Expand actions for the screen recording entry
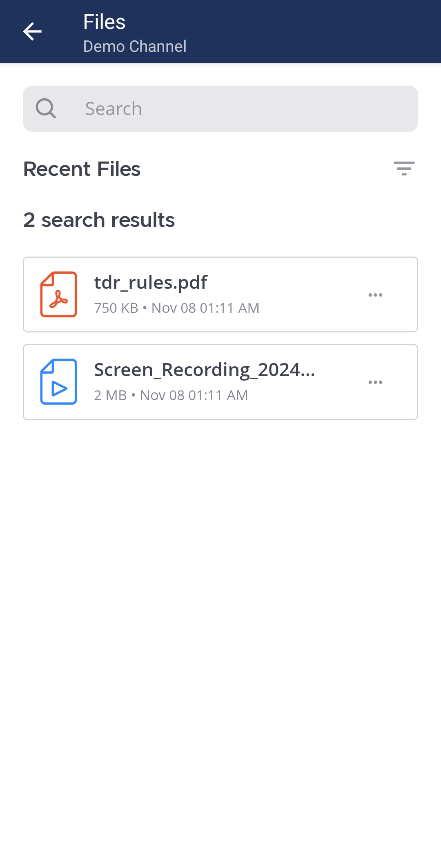 click(375, 382)
